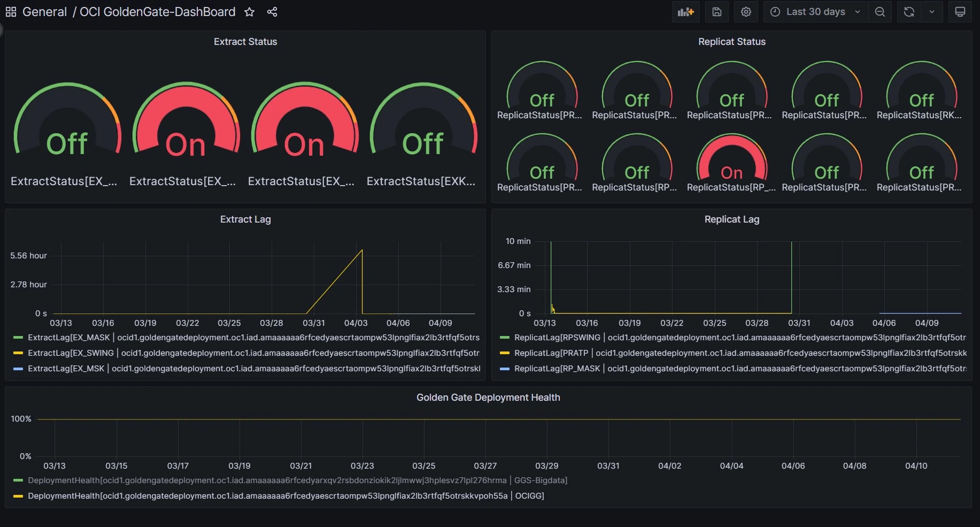
Task: Open the dashboard share icon
Action: pos(272,12)
